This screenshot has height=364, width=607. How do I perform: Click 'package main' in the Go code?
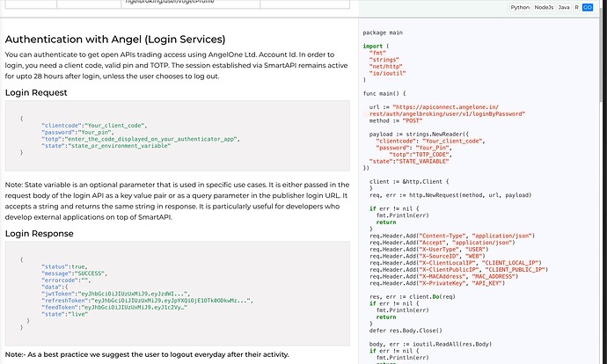click(x=383, y=33)
